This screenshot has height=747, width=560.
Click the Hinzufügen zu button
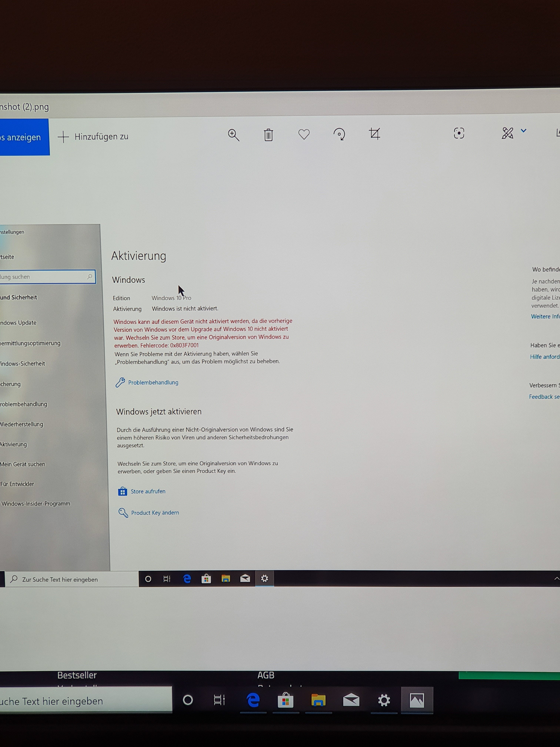pyautogui.click(x=93, y=137)
